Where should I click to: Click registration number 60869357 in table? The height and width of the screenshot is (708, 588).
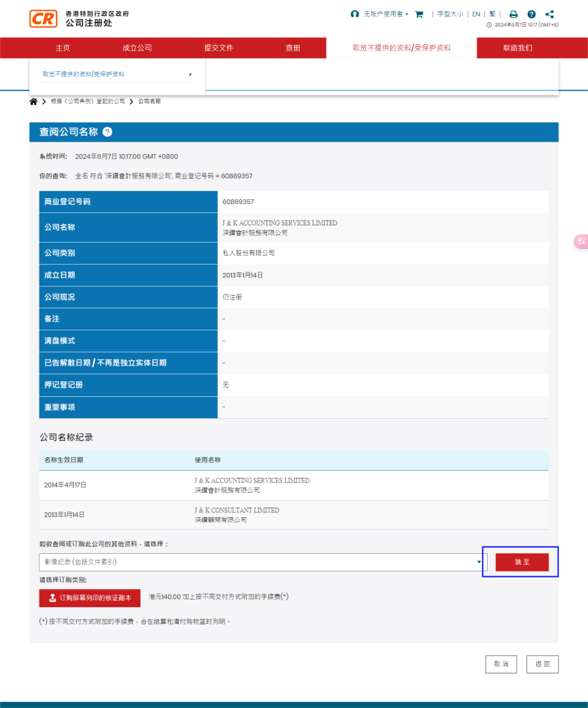coord(238,202)
